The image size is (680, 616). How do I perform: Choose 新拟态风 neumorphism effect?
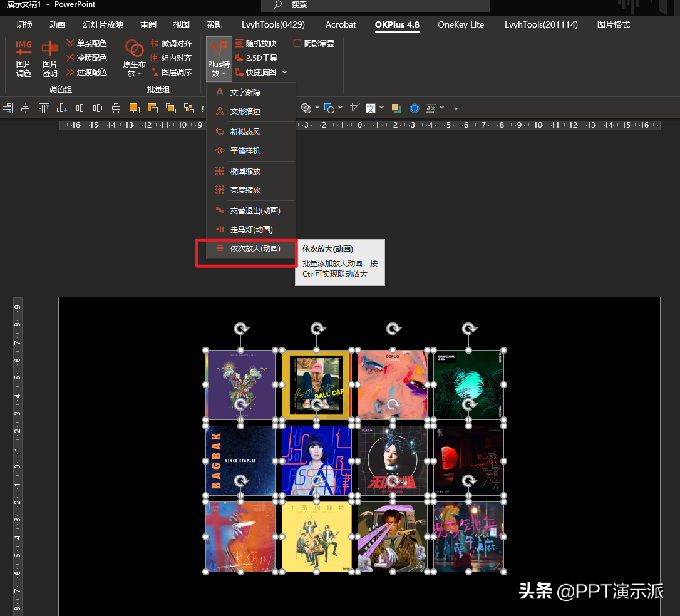click(x=251, y=132)
